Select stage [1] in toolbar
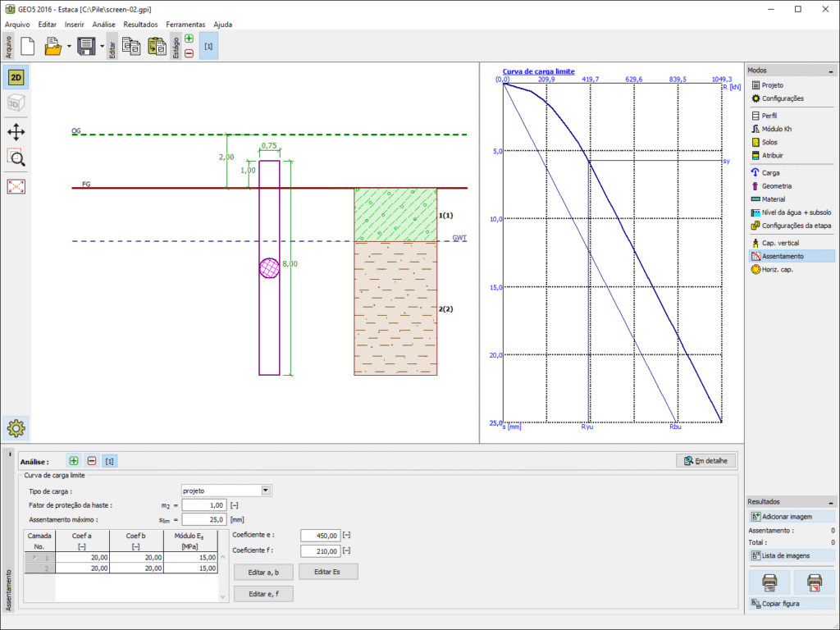Image resolution: width=840 pixels, height=630 pixels. [x=208, y=47]
